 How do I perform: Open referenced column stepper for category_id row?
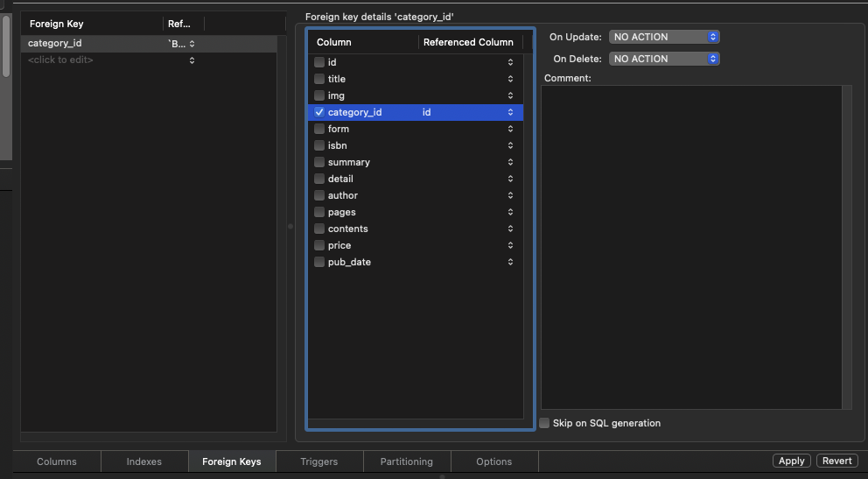pyautogui.click(x=510, y=112)
